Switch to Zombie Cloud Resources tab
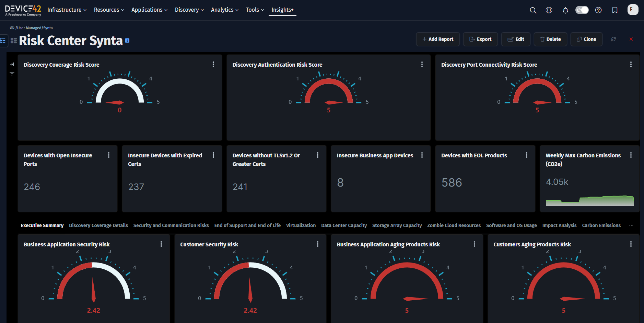 point(454,225)
